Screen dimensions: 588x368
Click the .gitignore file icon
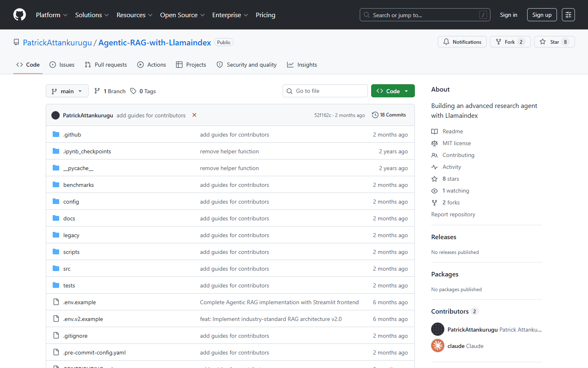(x=56, y=335)
